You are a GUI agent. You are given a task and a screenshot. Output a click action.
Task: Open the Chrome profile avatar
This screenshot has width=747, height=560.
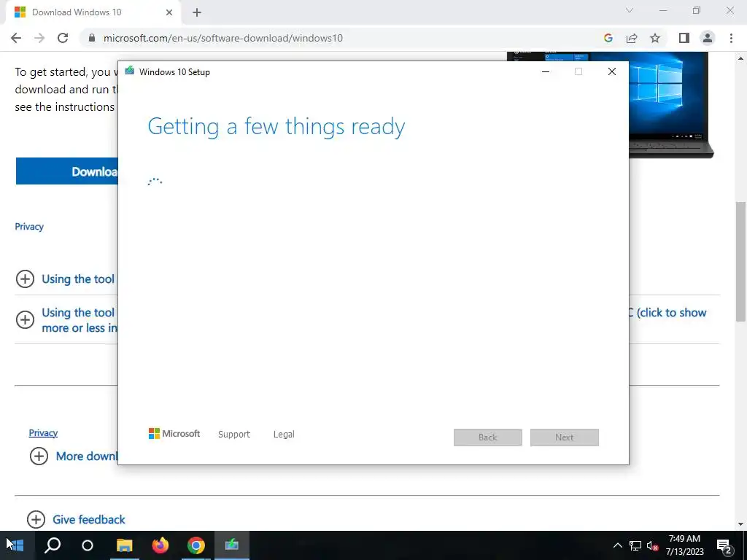(708, 38)
